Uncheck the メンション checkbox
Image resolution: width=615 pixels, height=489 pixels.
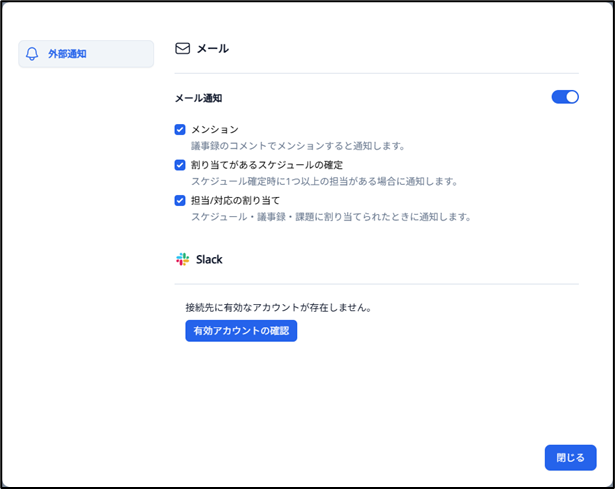pyautogui.click(x=180, y=129)
